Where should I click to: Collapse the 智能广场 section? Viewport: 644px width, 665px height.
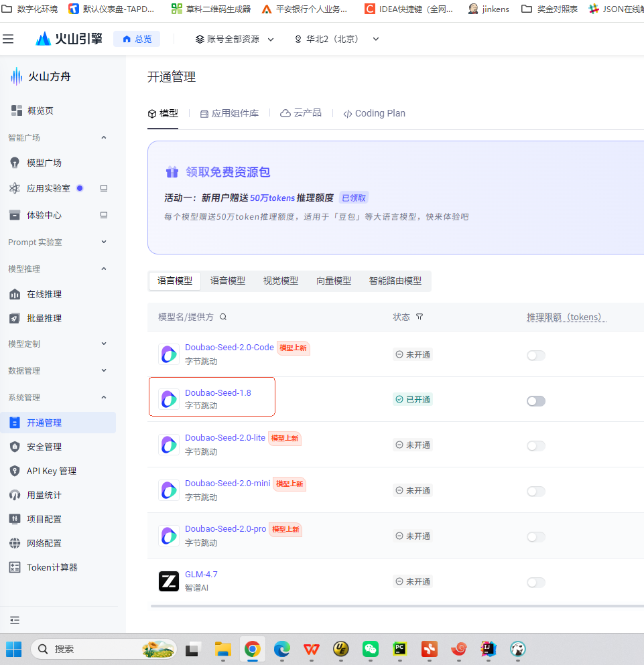pos(104,137)
